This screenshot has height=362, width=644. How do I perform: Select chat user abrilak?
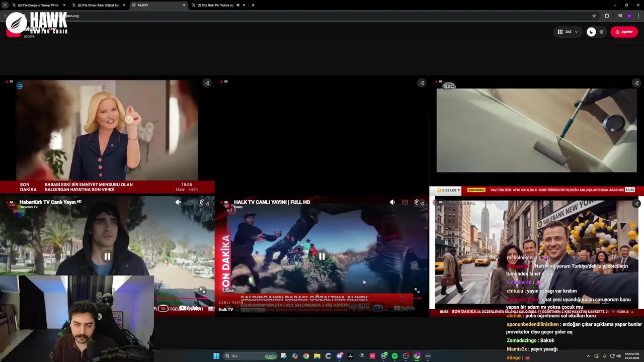pyautogui.click(x=514, y=316)
